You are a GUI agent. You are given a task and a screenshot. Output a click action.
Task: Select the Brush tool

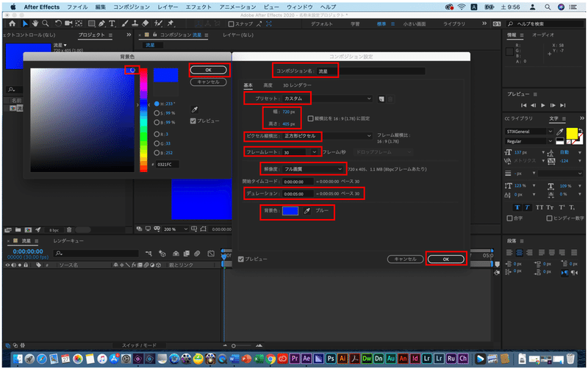(x=125, y=24)
